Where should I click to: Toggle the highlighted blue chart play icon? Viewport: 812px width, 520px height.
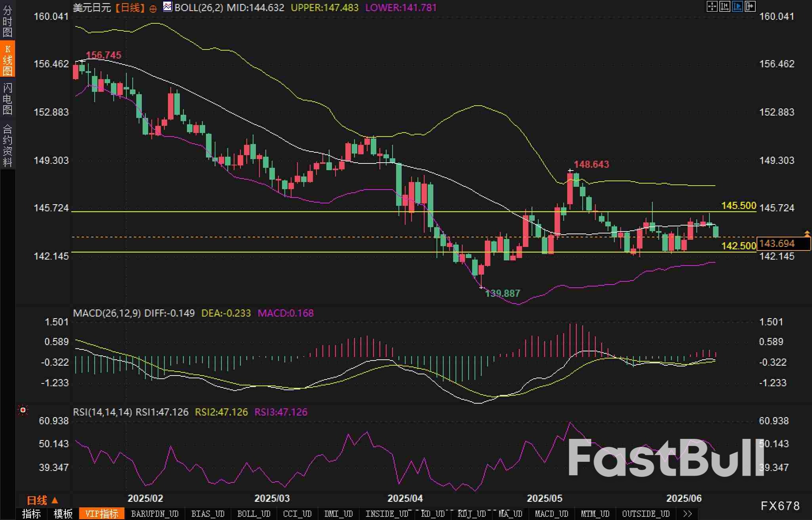(737, 6)
